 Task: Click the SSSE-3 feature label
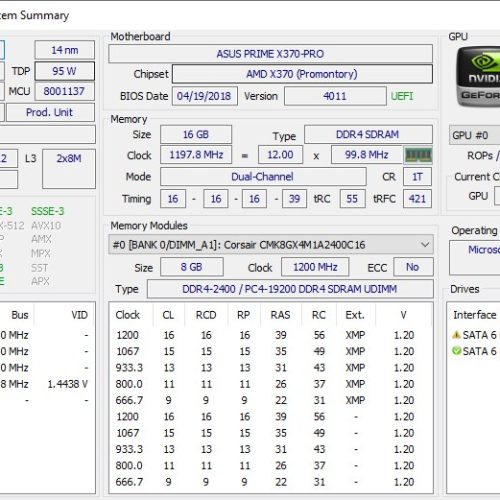click(x=48, y=211)
